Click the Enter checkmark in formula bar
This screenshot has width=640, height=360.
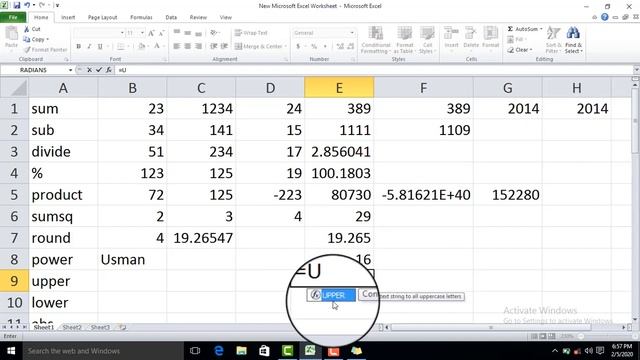(99, 70)
